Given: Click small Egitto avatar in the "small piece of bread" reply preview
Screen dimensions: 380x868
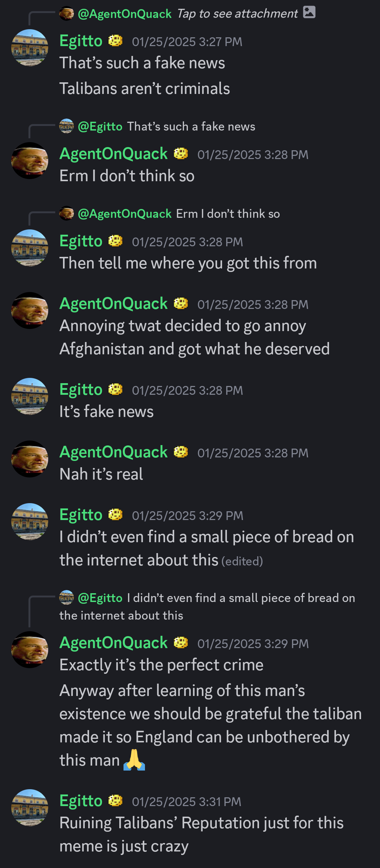Looking at the screenshot, I should click(66, 598).
